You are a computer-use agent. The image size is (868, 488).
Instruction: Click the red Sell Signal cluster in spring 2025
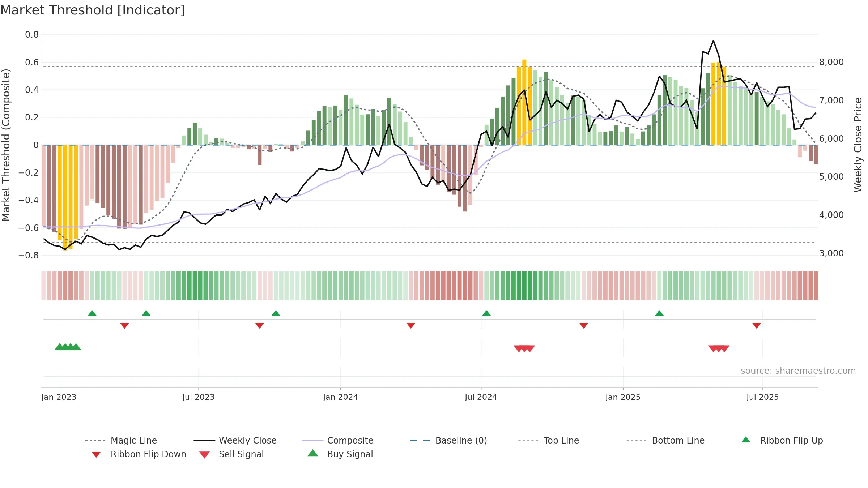pyautogui.click(x=719, y=348)
